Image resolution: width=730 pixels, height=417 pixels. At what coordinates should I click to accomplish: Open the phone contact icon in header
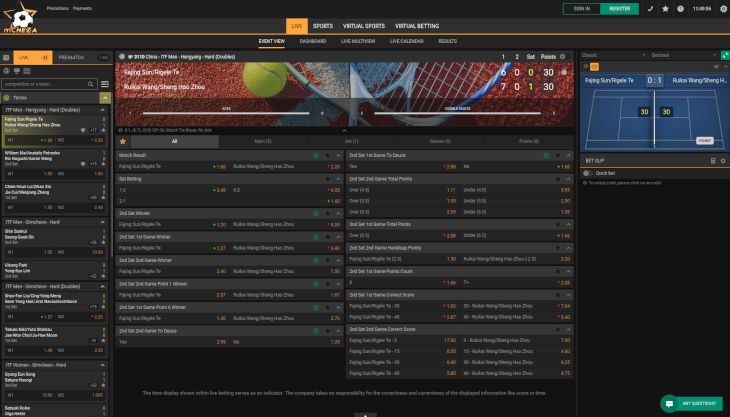[x=650, y=9]
